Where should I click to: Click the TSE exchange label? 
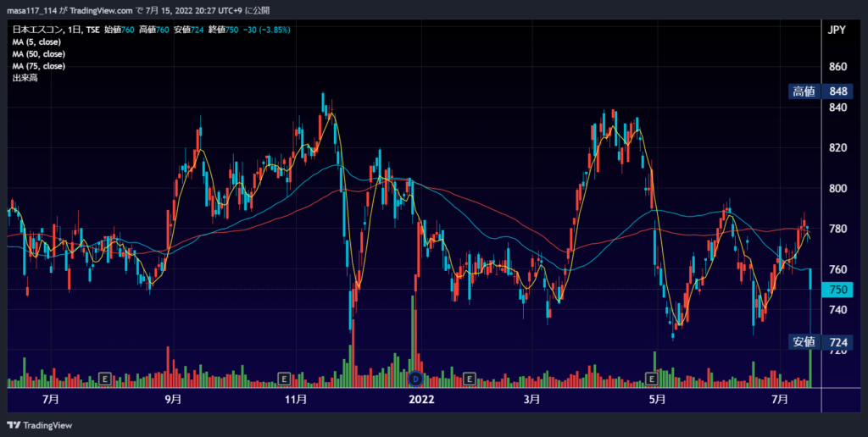[x=92, y=30]
